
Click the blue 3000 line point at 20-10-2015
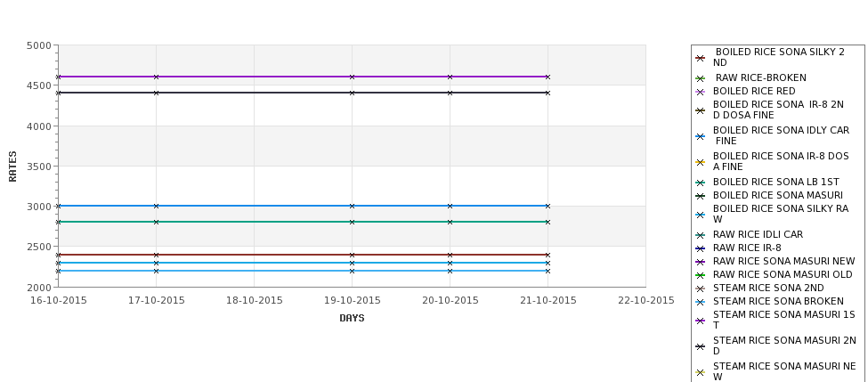(450, 206)
